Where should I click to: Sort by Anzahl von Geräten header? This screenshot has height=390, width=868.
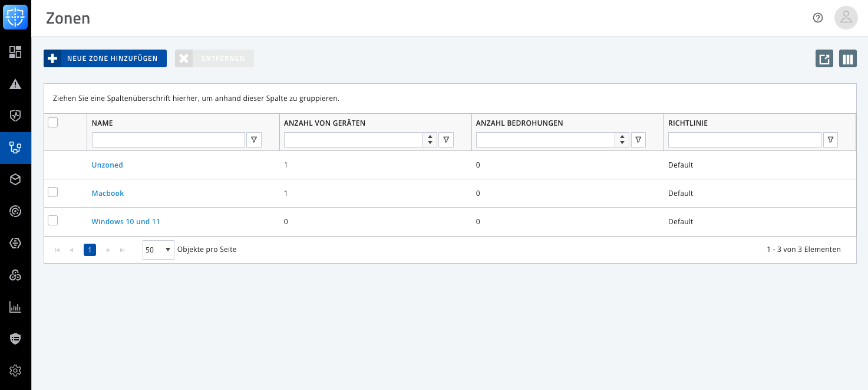325,123
